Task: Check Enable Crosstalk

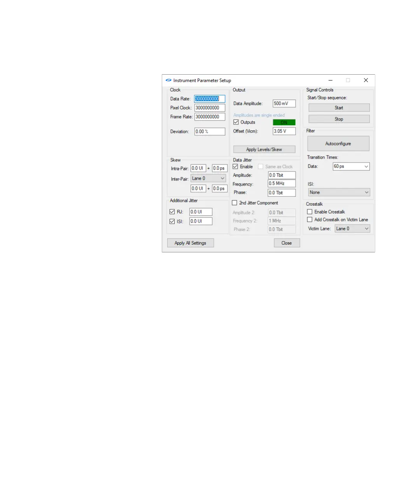Action: point(310,212)
